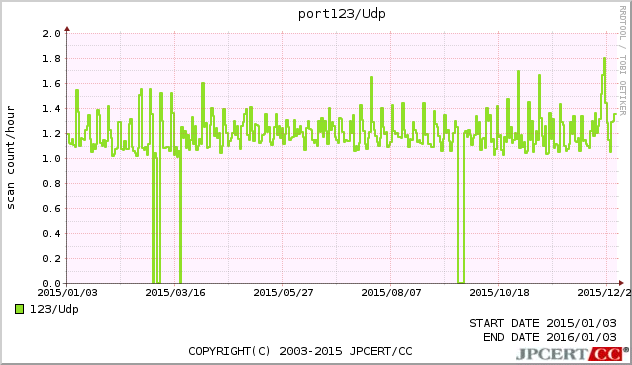Click the highest December peak near 1.8
The height and width of the screenshot is (365, 632).
click(x=605, y=59)
